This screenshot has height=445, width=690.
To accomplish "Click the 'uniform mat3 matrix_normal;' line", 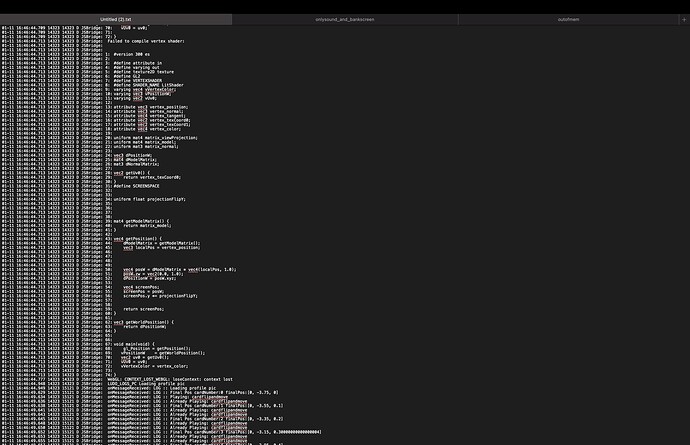I will point(146,147).
